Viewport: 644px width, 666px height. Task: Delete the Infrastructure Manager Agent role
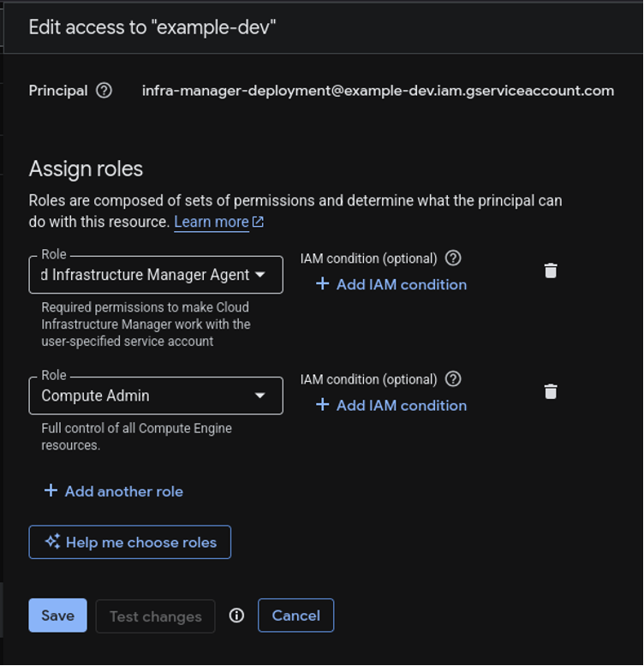pyautogui.click(x=551, y=271)
